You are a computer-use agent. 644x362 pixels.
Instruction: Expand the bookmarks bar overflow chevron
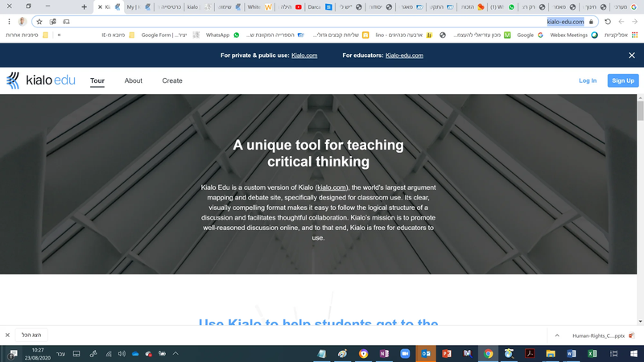pyautogui.click(x=59, y=35)
